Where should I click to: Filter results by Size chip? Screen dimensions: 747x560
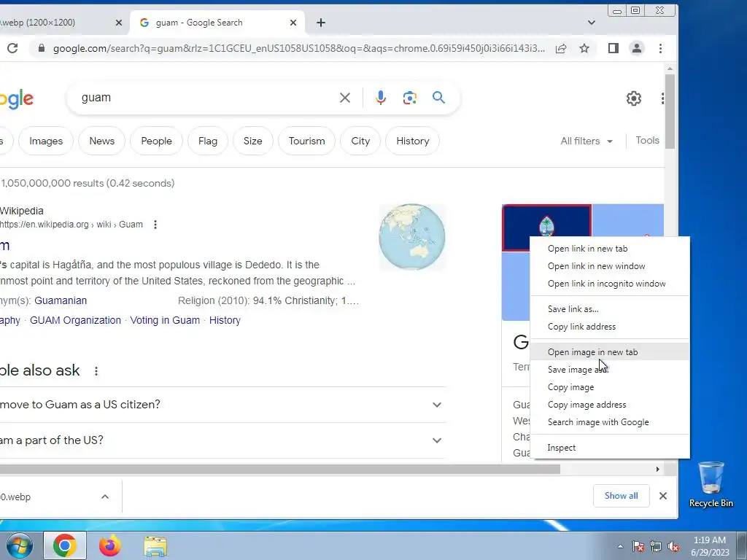(253, 141)
